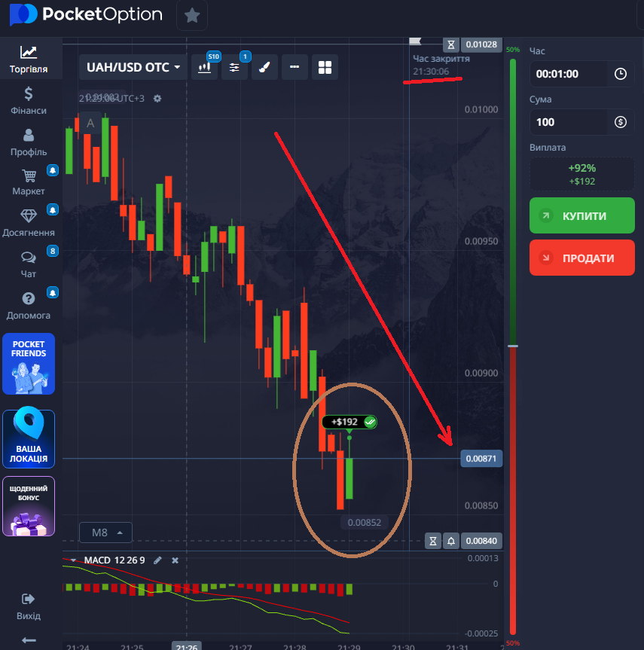Open the Pocket Friends promo banner
This screenshot has width=644, height=650.
(x=29, y=364)
